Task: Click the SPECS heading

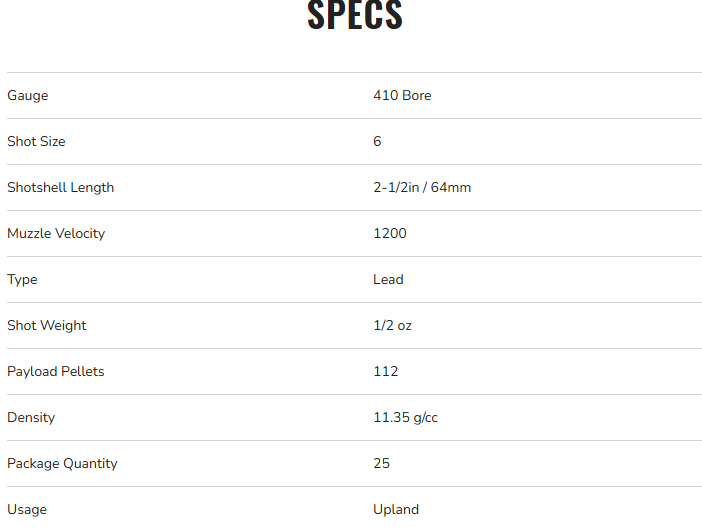Action: (x=354, y=15)
